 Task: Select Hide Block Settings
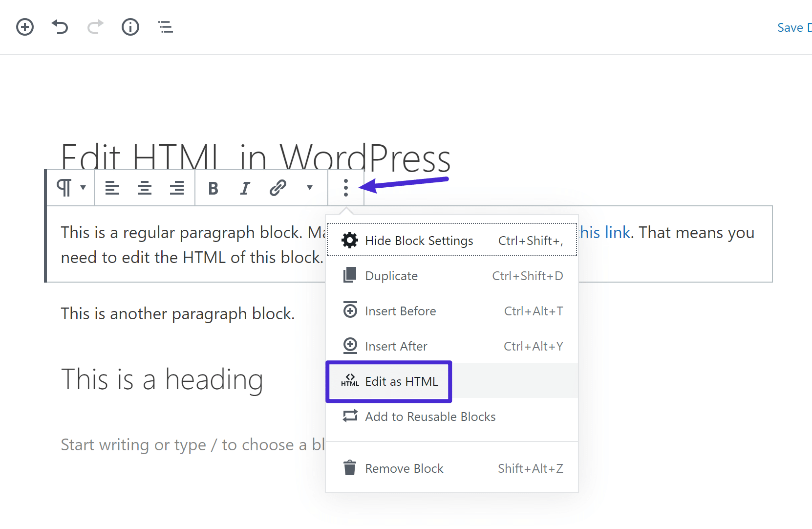(x=419, y=240)
